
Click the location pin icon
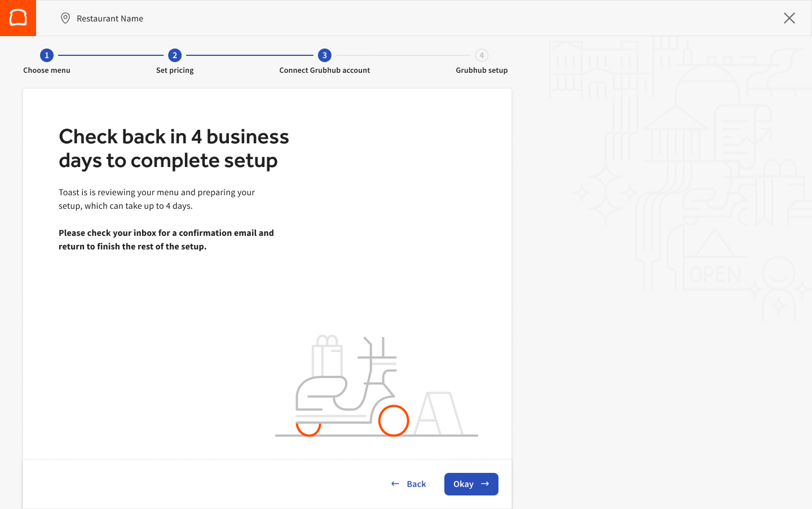[x=65, y=18]
